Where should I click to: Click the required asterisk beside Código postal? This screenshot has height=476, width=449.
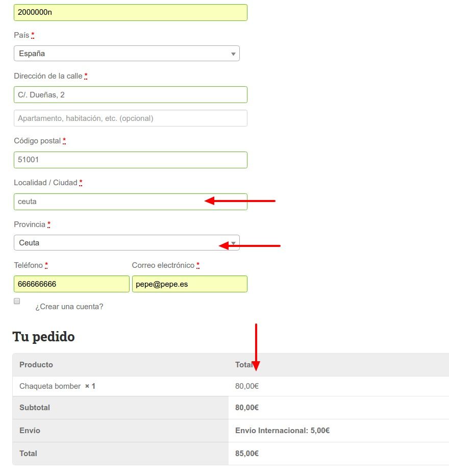pos(64,140)
